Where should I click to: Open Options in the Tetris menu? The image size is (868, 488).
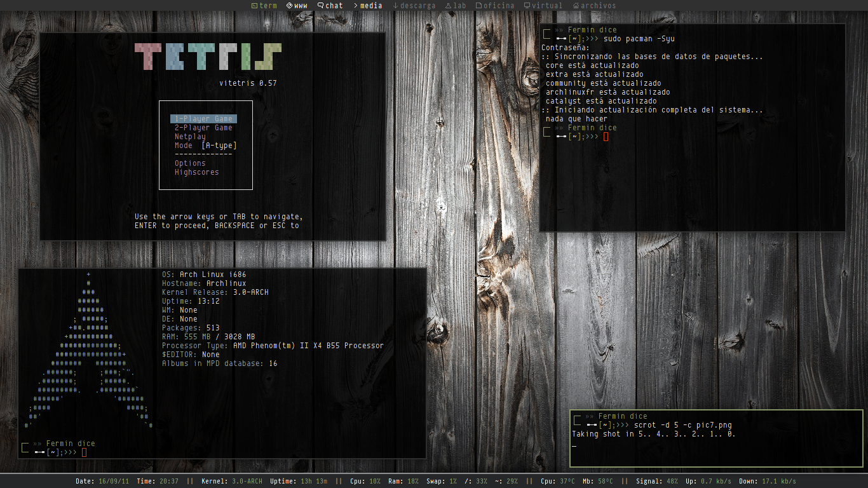click(190, 163)
